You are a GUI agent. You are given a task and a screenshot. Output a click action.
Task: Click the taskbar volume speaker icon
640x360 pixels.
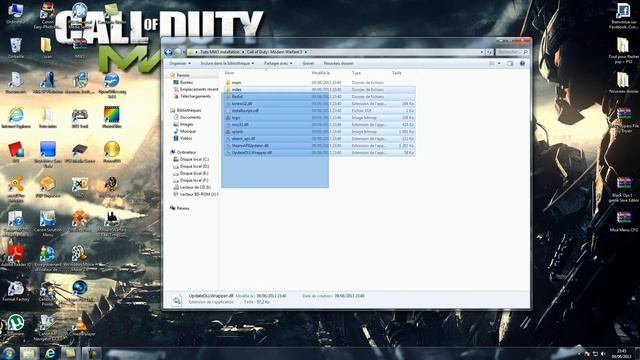pyautogui.click(x=603, y=353)
